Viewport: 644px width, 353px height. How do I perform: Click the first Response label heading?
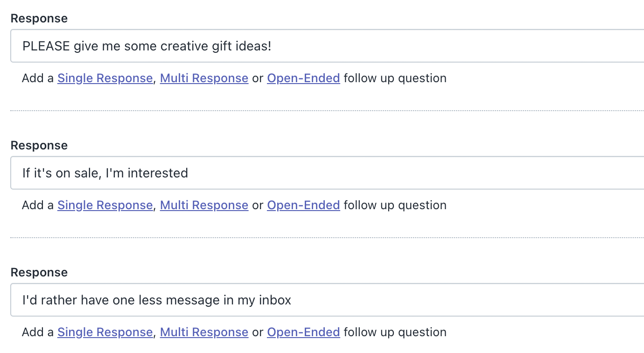[39, 18]
